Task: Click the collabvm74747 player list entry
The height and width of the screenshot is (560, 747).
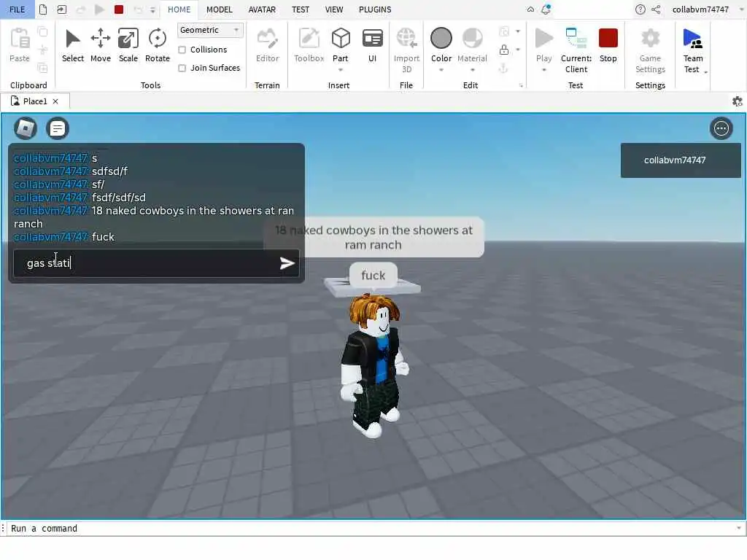Action: [681, 160]
